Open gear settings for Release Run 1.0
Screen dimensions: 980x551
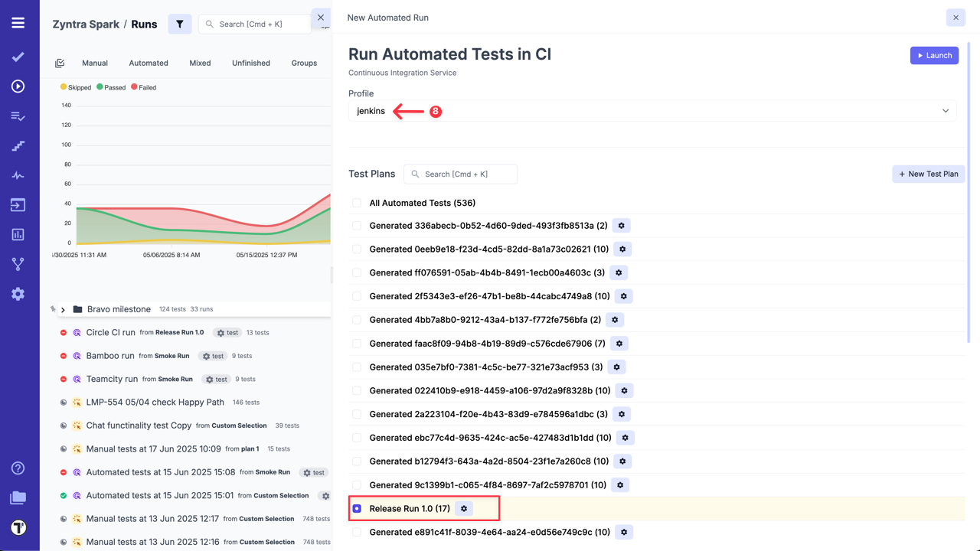tap(464, 509)
